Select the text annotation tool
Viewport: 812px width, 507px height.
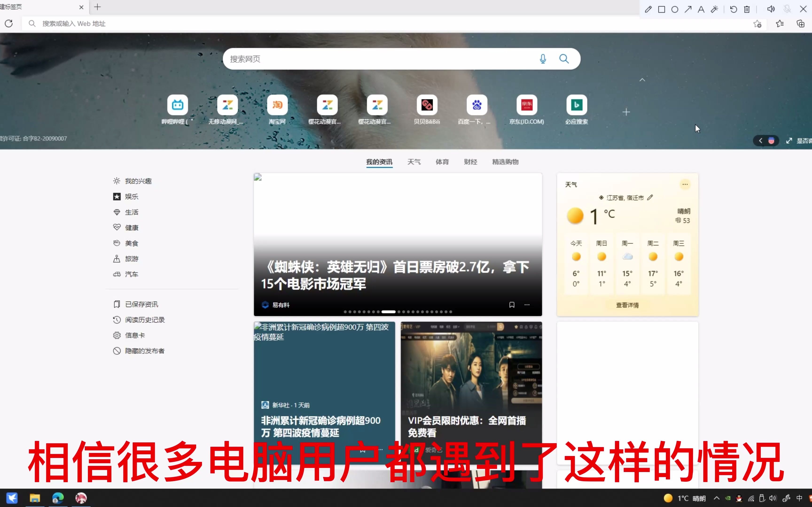pyautogui.click(x=701, y=9)
